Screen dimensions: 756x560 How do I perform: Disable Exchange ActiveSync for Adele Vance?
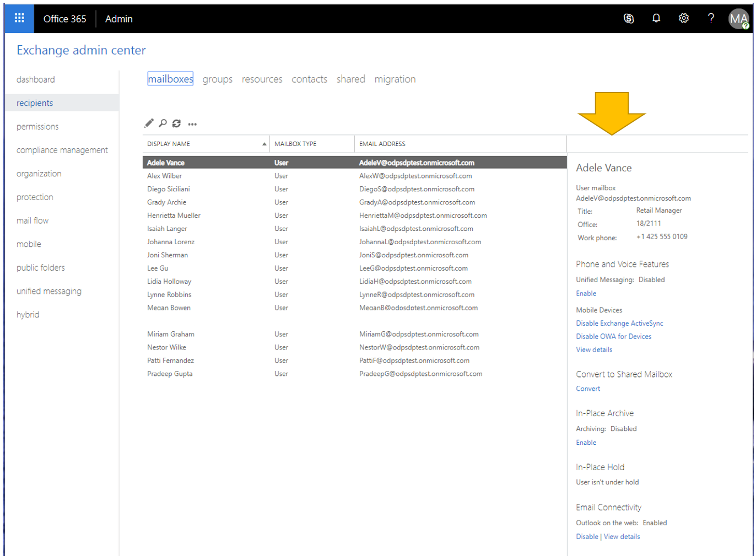(619, 323)
